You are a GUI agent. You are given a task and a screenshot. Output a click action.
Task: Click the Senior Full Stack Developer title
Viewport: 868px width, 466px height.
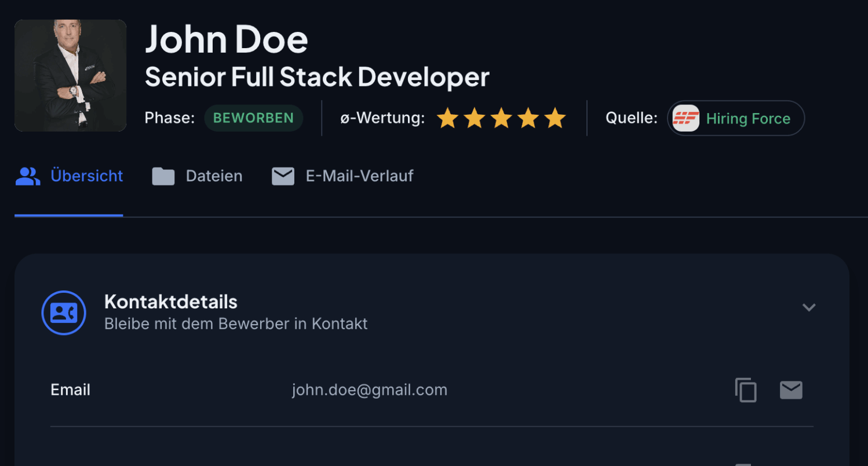tap(317, 77)
